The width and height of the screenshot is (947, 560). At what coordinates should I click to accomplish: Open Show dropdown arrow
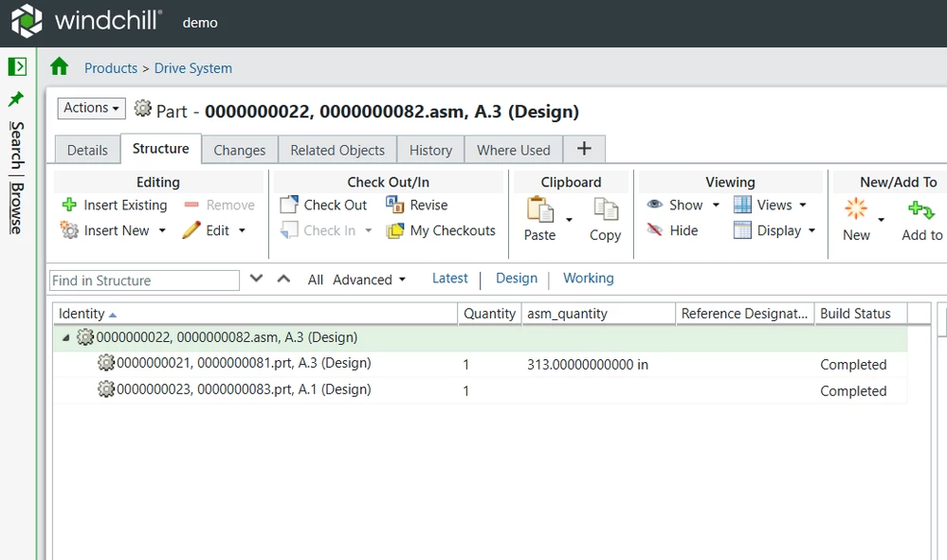pos(717,206)
